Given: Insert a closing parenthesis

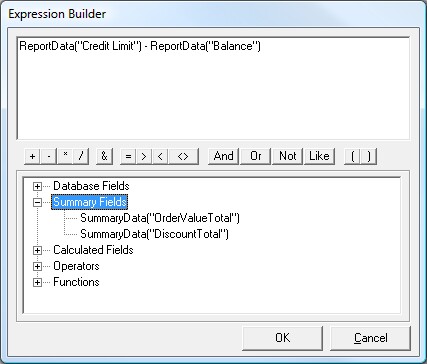Looking at the screenshot, I should pyautogui.click(x=369, y=156).
